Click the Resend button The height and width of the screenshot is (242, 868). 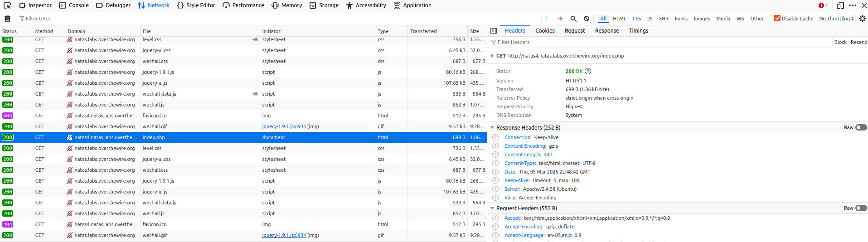(x=858, y=42)
